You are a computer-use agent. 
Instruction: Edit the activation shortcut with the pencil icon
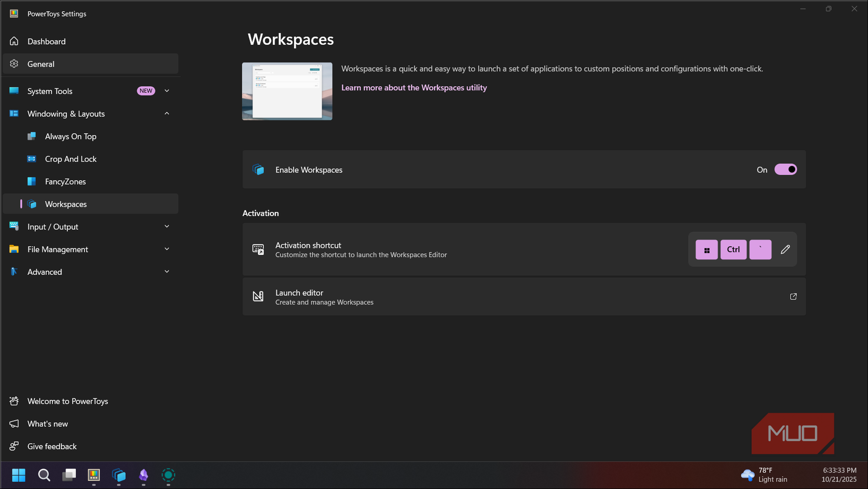[x=785, y=249]
